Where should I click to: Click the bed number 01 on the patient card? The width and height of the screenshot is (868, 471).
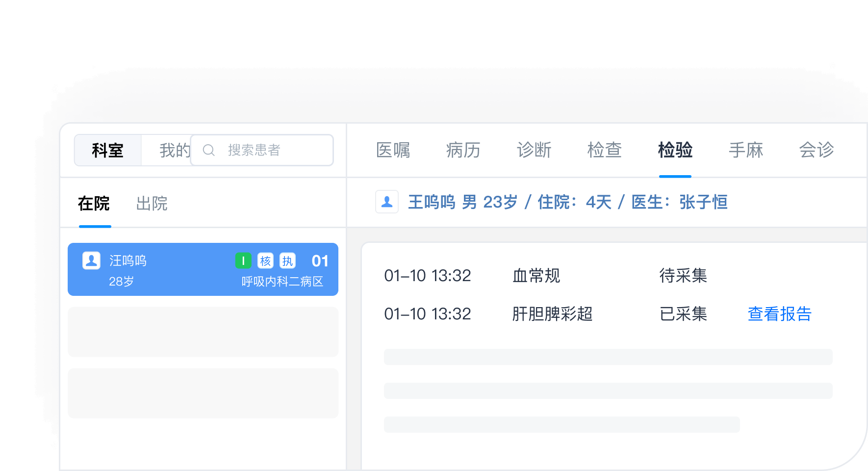[320, 261]
